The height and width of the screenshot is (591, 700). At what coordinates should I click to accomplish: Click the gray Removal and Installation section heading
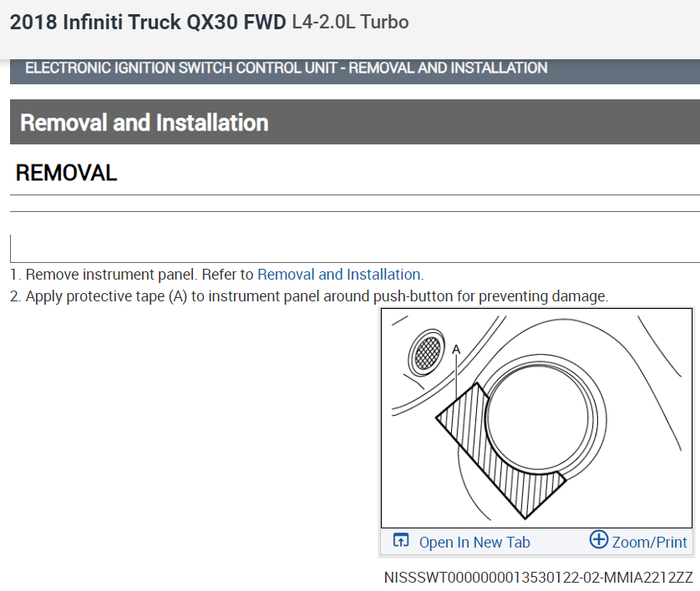145,123
